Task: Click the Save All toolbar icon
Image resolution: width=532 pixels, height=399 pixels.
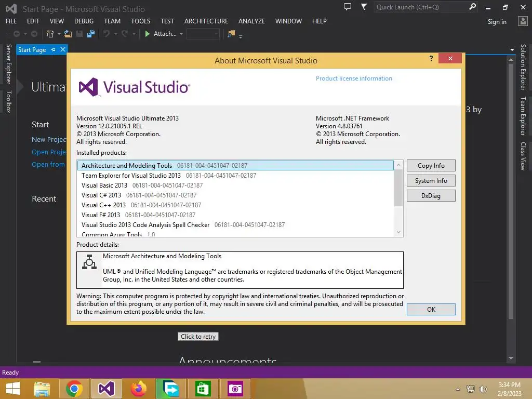Action: tap(91, 34)
